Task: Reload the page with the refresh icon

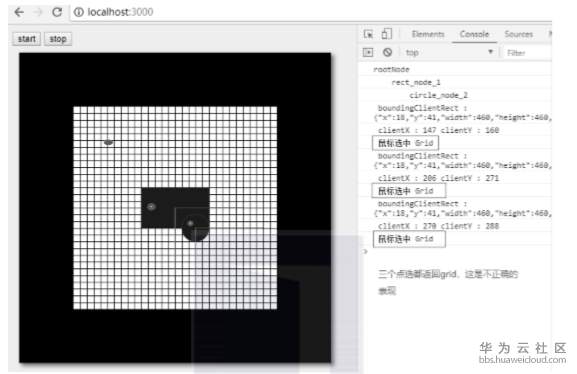Action: pyautogui.click(x=57, y=12)
